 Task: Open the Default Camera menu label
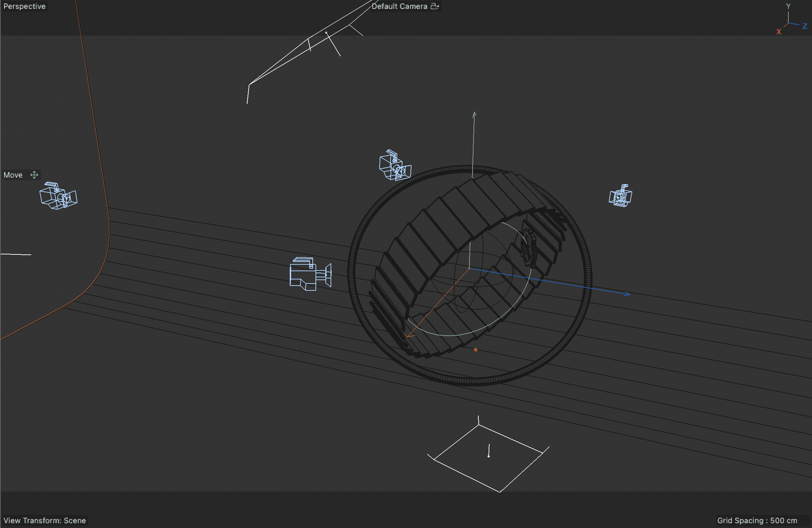click(x=399, y=7)
